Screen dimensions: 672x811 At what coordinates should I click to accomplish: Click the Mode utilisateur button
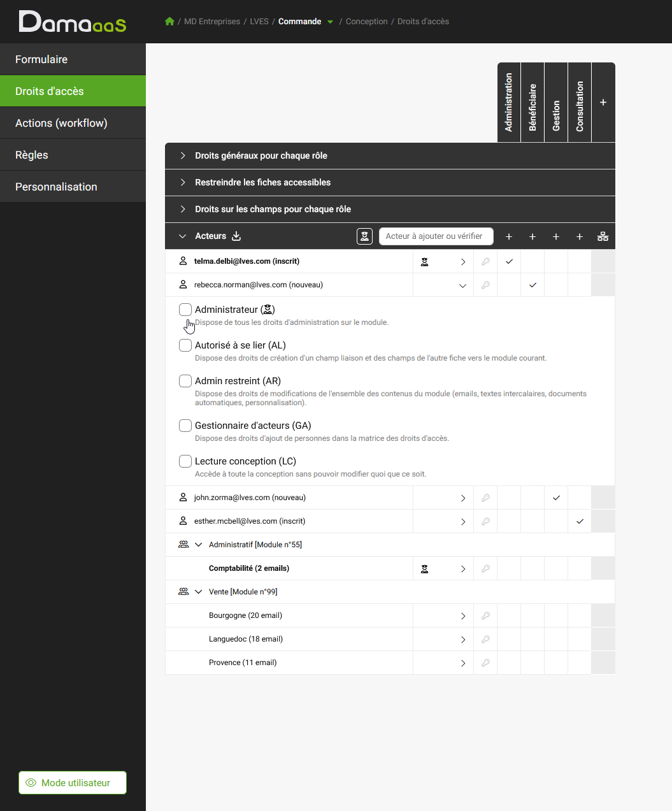pos(73,783)
